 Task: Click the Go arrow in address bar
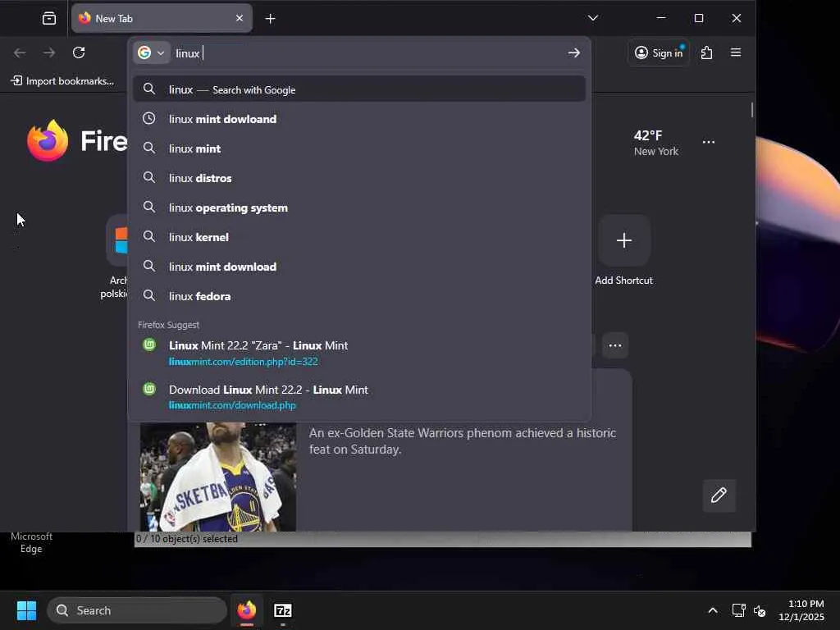573,52
